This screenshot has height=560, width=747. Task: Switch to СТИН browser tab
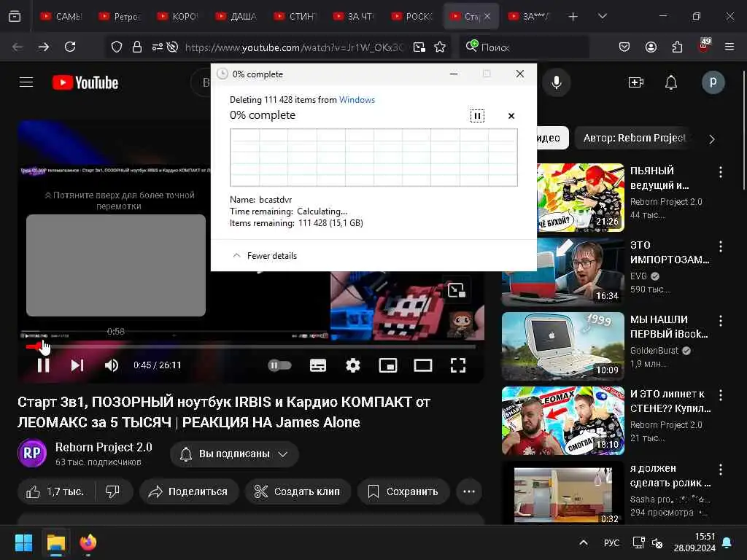[295, 16]
